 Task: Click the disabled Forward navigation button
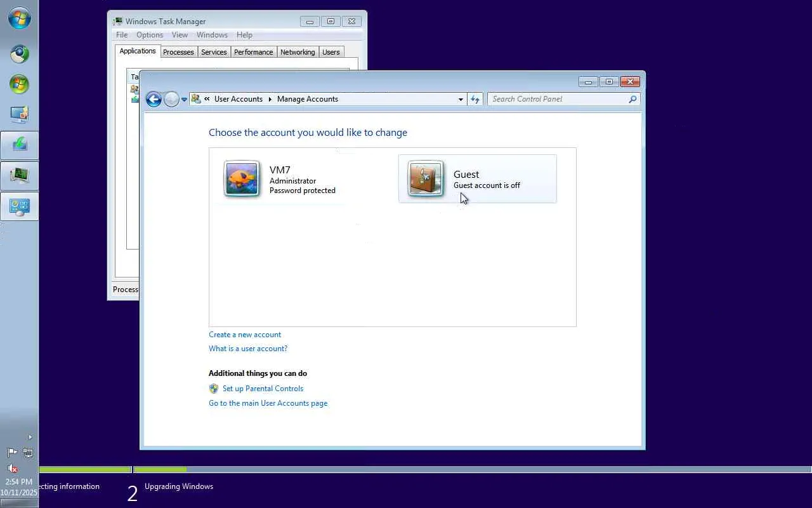[x=171, y=99]
